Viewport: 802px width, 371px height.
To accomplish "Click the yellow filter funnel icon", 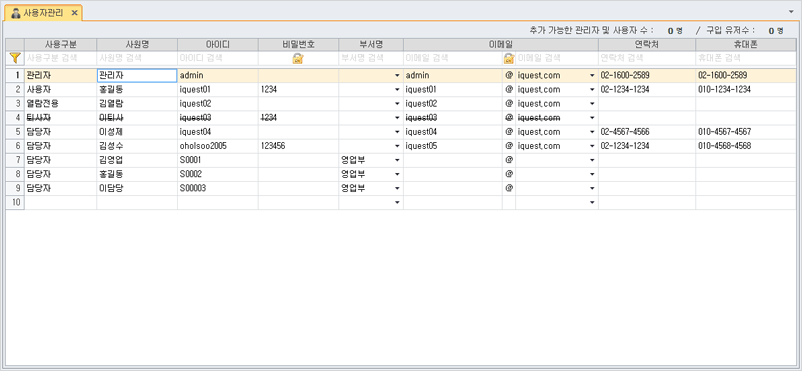I will point(15,58).
